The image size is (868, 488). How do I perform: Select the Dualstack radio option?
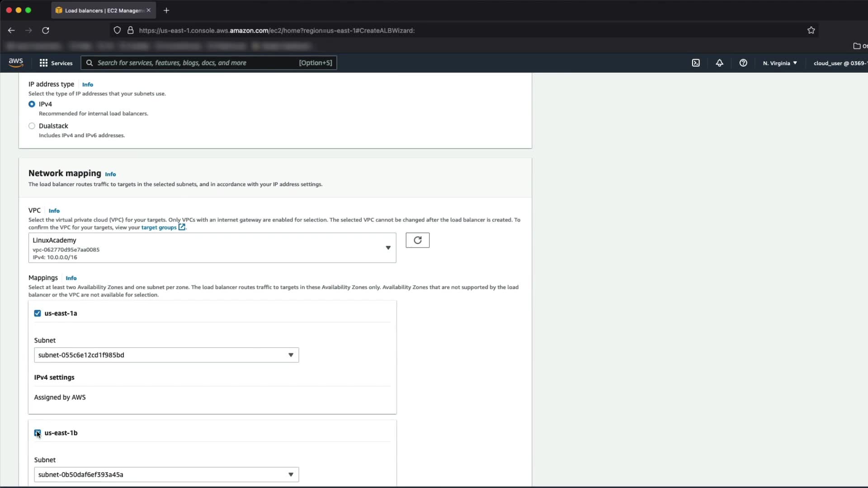coord(32,126)
